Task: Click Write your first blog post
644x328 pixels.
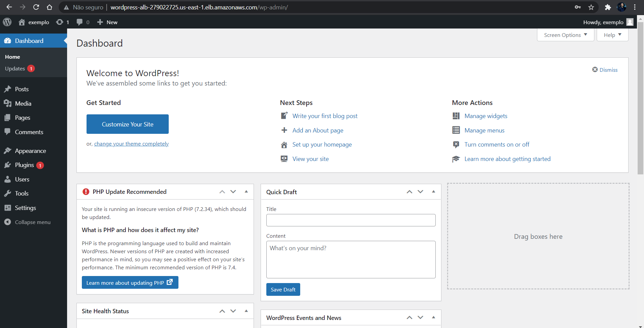Action: coord(325,116)
